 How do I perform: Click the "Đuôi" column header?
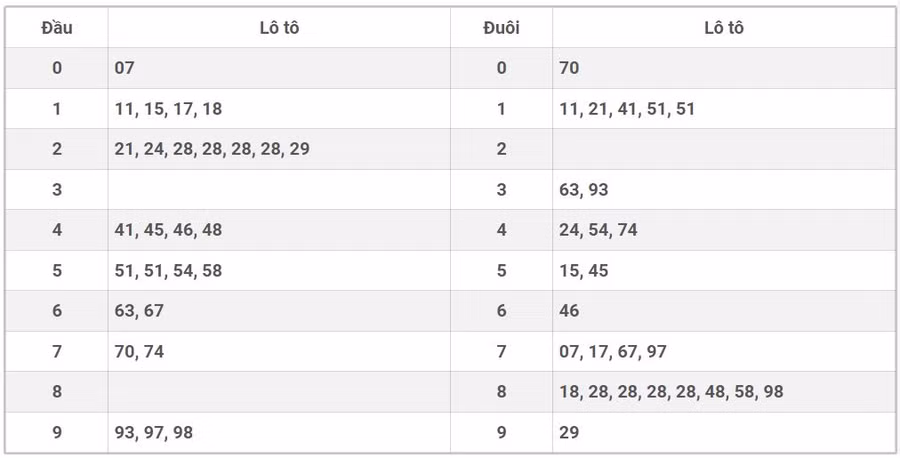(x=501, y=28)
